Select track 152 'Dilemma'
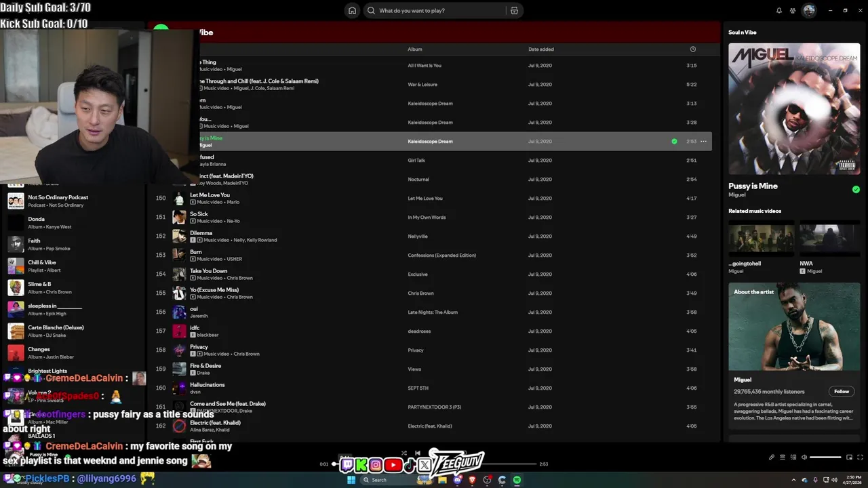Viewport: 868px width, 488px height. coord(434,237)
